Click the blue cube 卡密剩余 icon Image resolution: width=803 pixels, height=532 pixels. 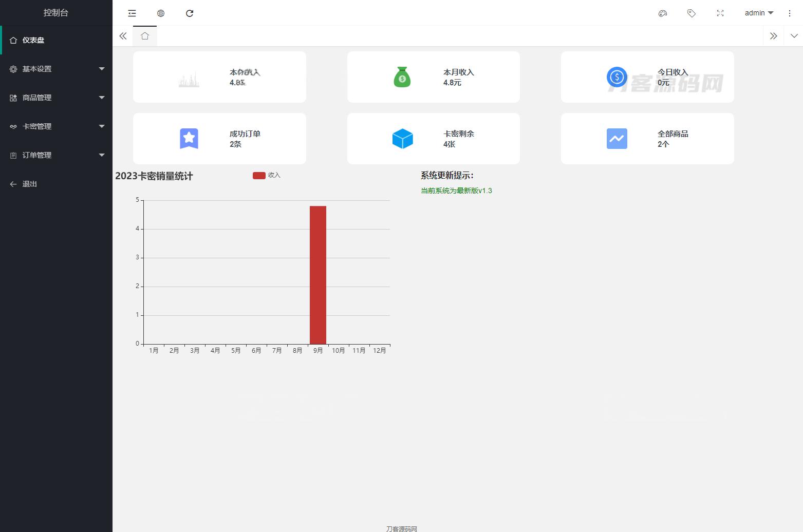tap(403, 139)
